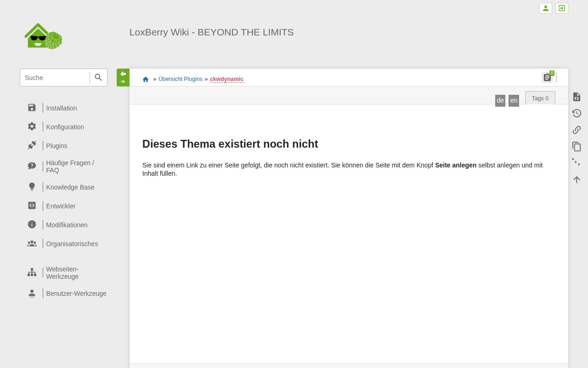
Task: Open the user profile icon in header
Action: click(545, 8)
